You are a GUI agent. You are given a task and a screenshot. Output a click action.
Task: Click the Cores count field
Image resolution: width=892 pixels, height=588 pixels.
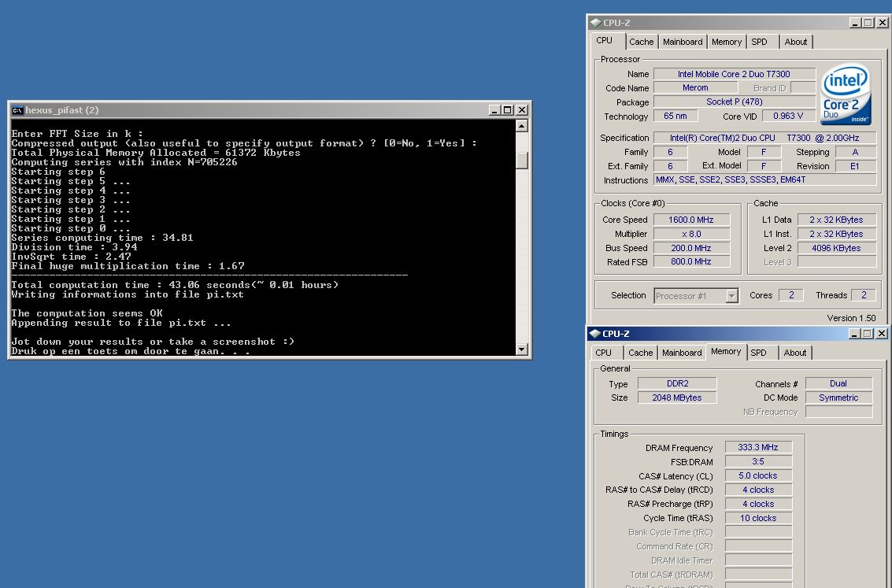pos(790,295)
